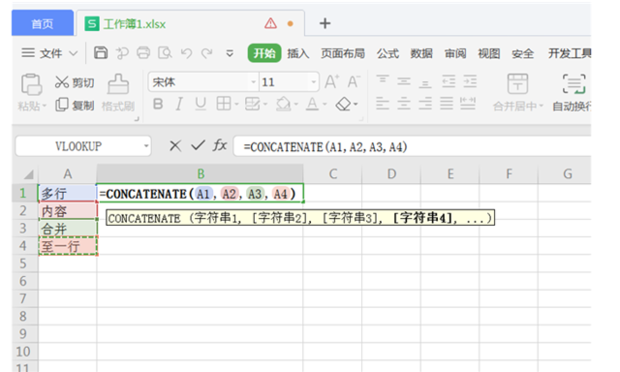Increase indent icon

click(x=470, y=81)
